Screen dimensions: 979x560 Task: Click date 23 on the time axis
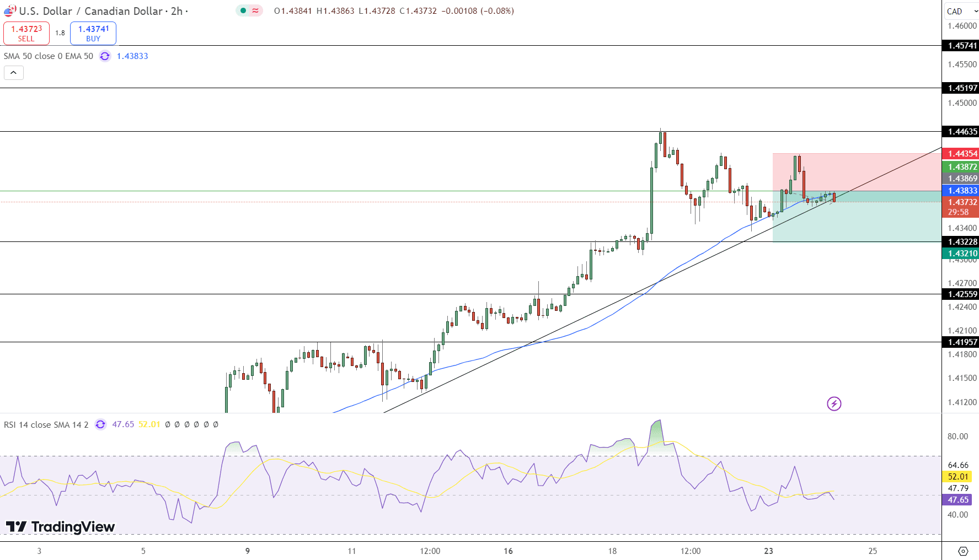tap(768, 551)
